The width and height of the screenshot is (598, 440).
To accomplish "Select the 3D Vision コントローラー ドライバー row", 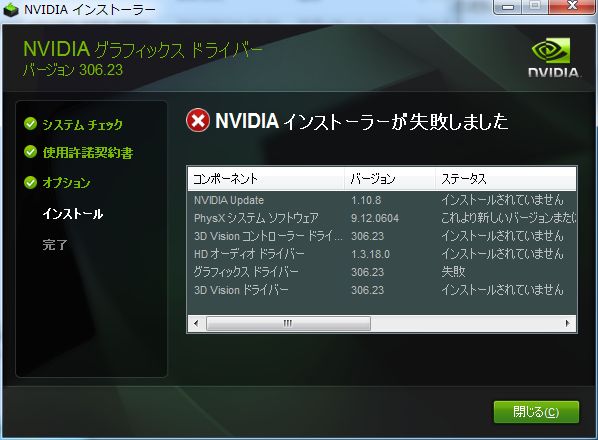I will coord(382,236).
